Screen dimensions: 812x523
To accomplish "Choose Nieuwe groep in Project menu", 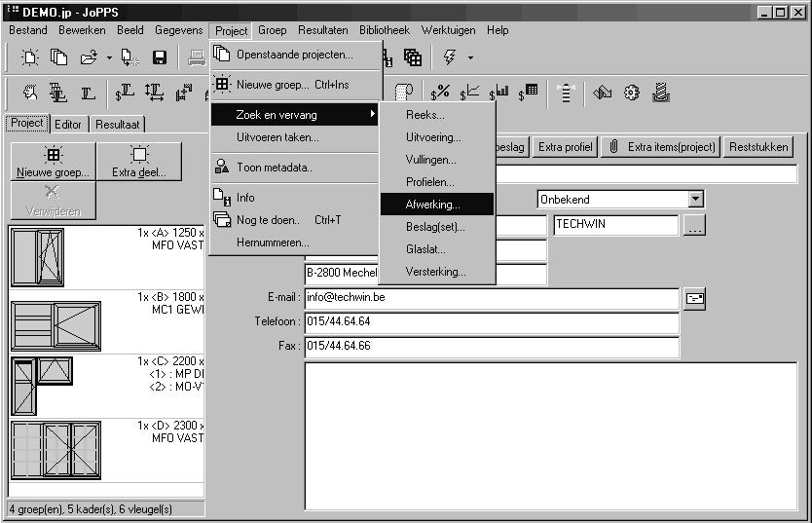I will click(295, 85).
